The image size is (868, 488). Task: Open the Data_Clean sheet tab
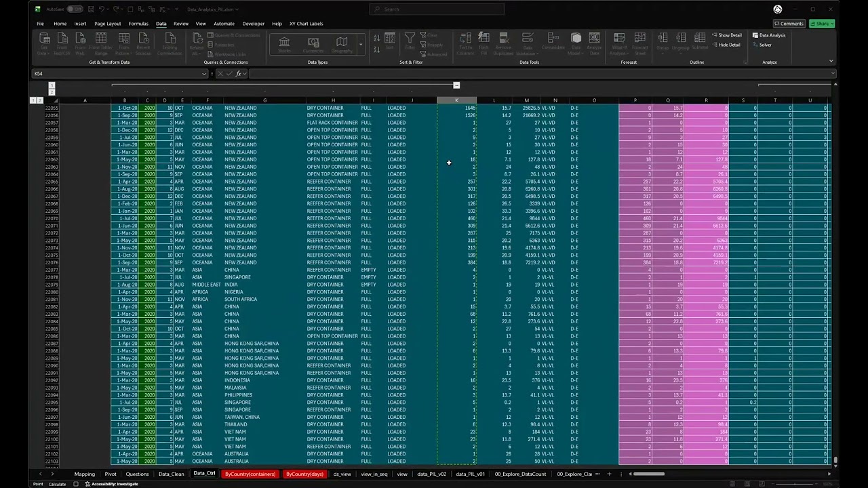(x=172, y=474)
